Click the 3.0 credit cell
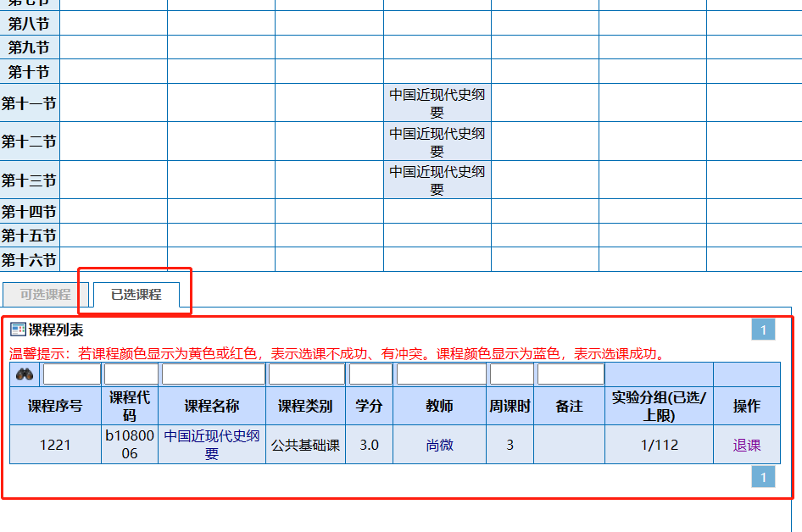This screenshot has width=802, height=532. point(370,445)
